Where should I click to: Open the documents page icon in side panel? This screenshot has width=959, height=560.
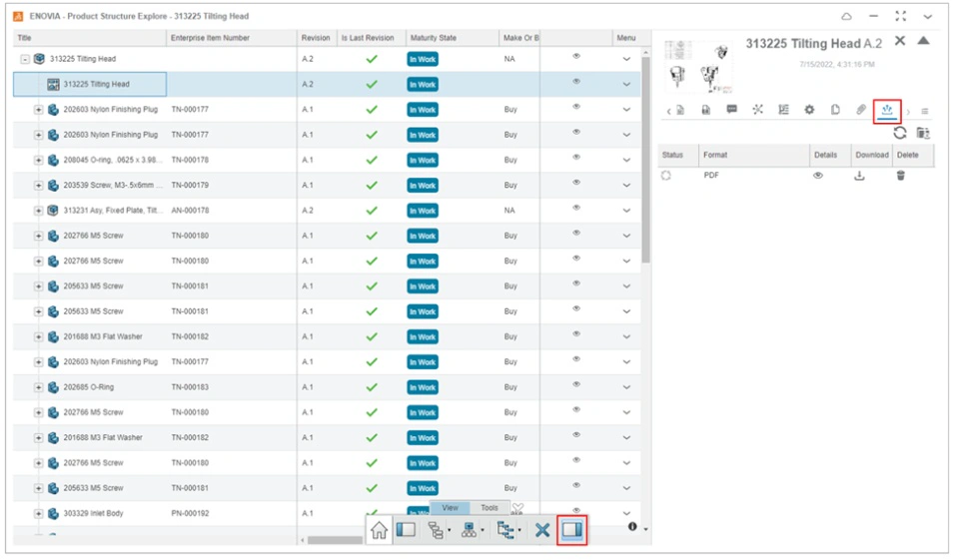835,110
